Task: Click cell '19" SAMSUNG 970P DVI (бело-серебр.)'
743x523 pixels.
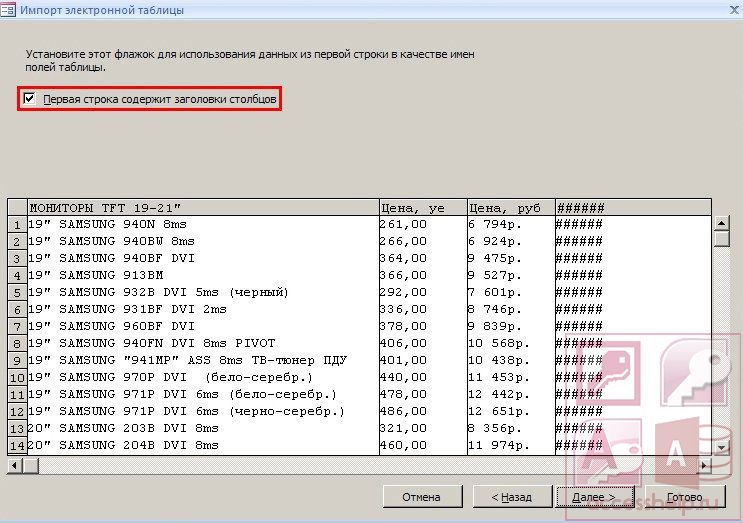Action: pyautogui.click(x=203, y=378)
